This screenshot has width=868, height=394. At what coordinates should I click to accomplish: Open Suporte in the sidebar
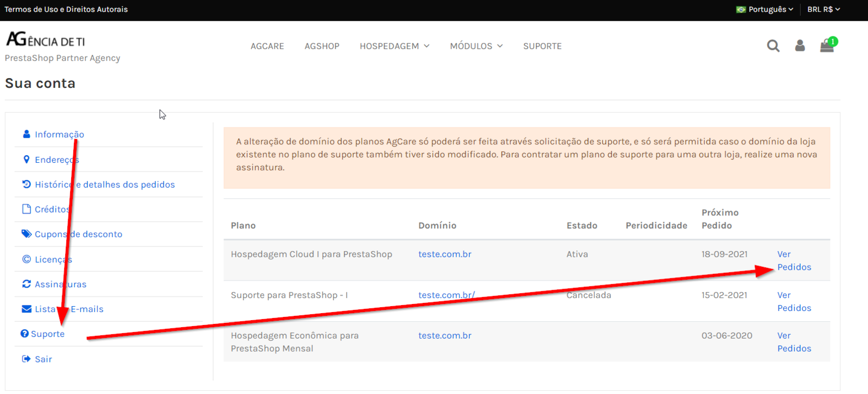click(48, 334)
